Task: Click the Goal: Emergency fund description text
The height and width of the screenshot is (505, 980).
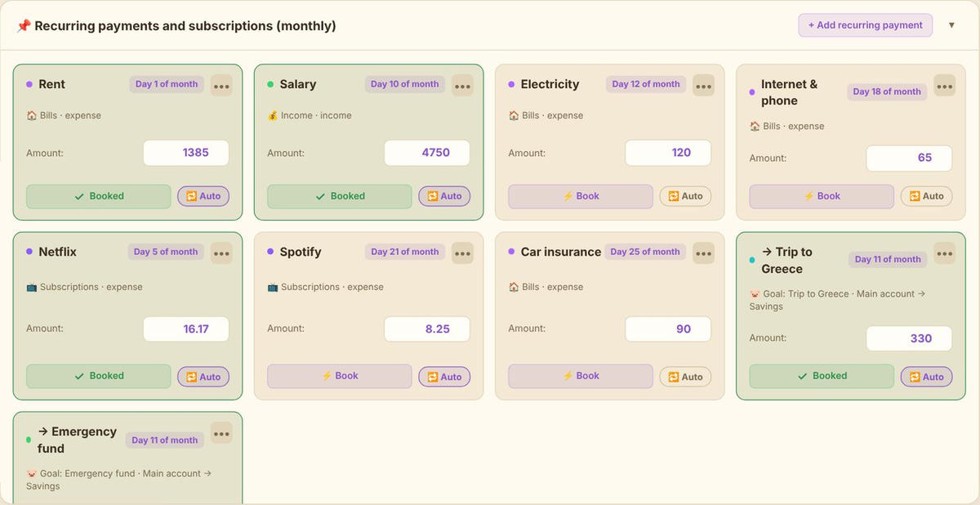Action: 119,480
